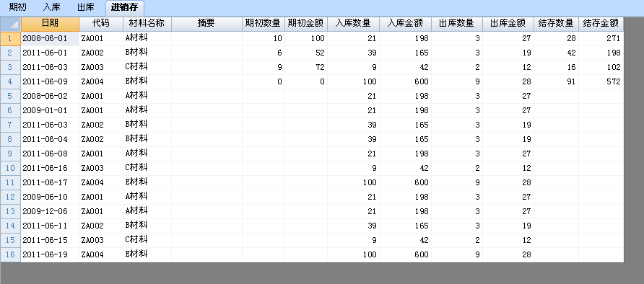Click date cell 2008-06-02
This screenshot has width=644, height=284.
click(50, 96)
